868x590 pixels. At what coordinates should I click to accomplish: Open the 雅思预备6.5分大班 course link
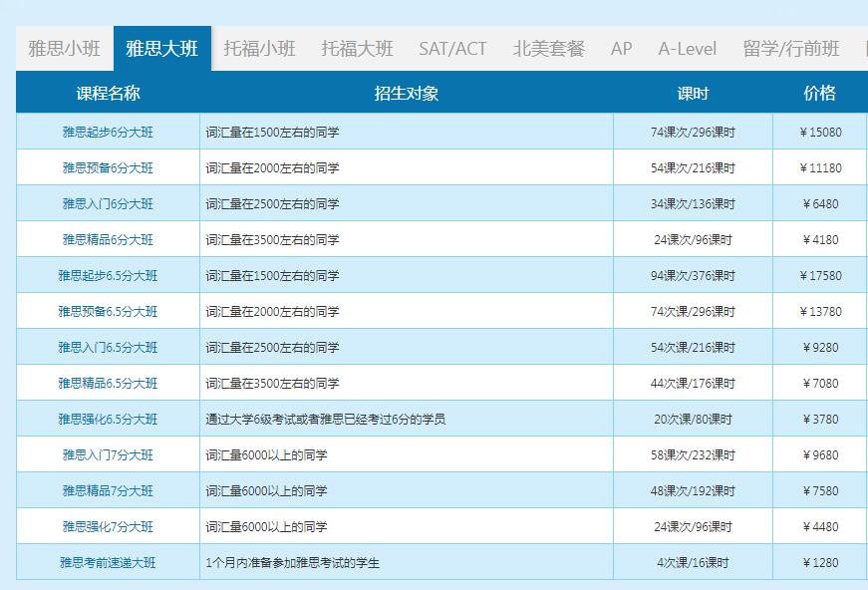pyautogui.click(x=108, y=312)
